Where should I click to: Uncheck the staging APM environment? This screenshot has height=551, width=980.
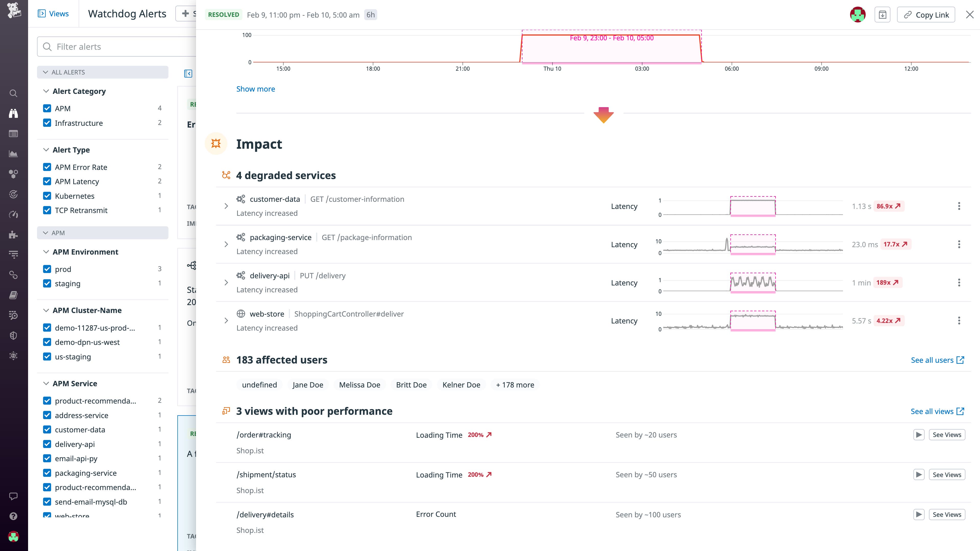pos(47,283)
